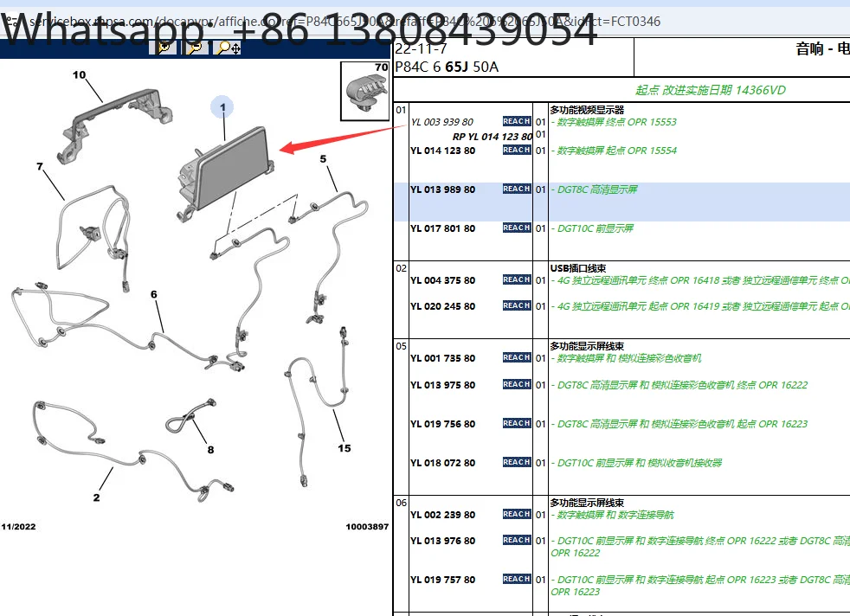Open REACH badge for YL 019 756 80

pos(516,423)
